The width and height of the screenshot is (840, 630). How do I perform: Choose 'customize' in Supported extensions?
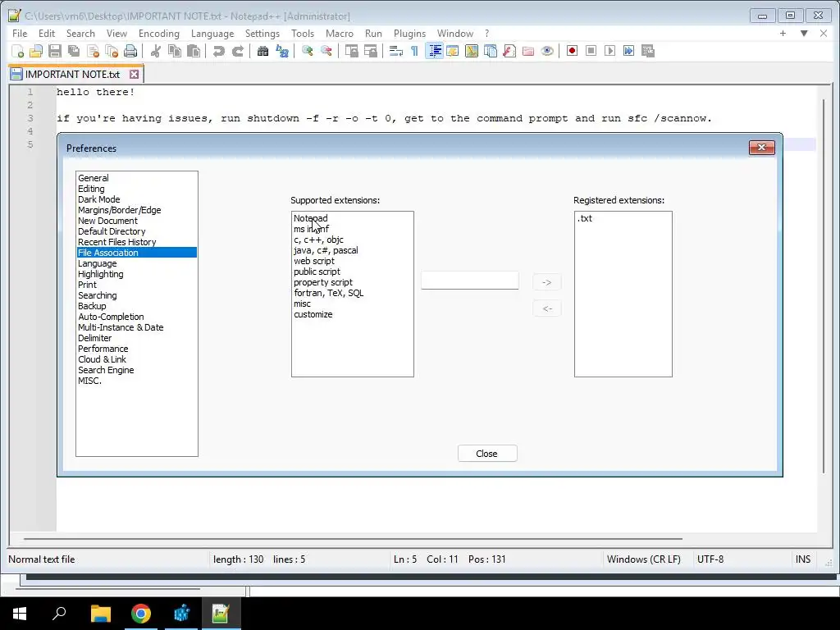(x=313, y=314)
